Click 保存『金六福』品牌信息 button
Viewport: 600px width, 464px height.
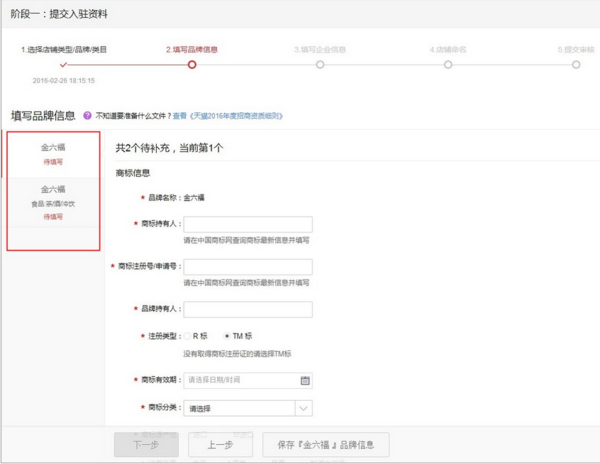(326, 444)
